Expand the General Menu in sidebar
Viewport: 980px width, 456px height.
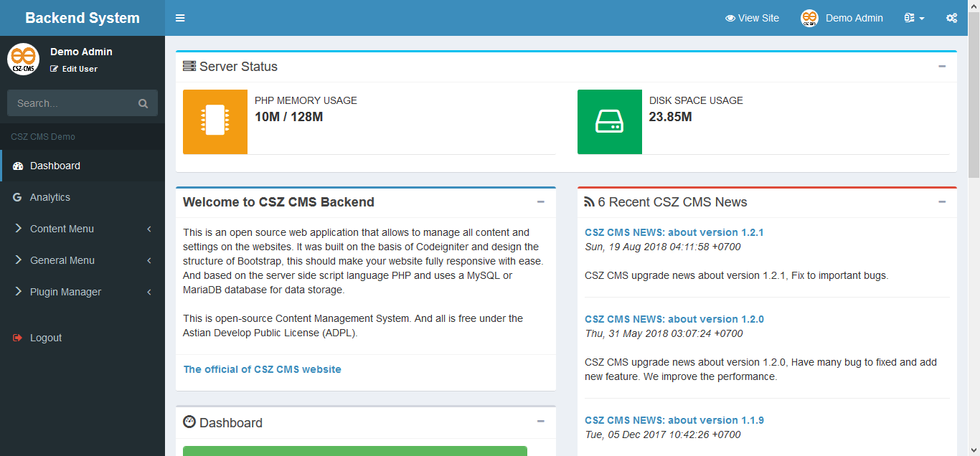click(83, 260)
